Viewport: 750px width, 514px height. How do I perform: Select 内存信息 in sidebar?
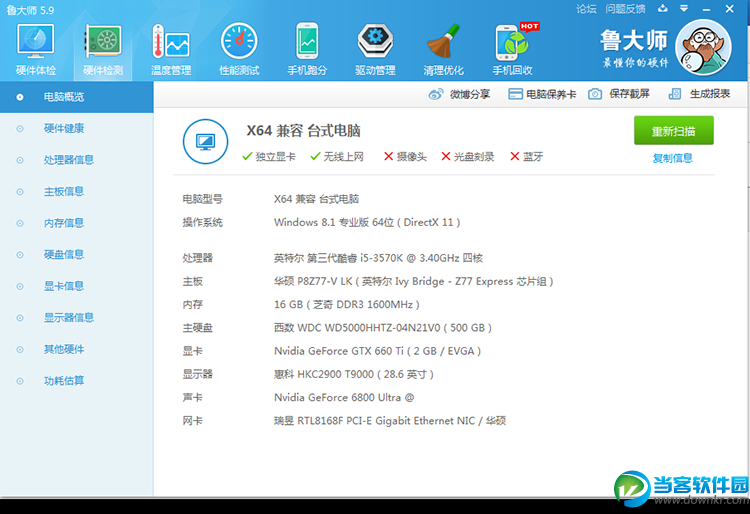click(x=77, y=223)
